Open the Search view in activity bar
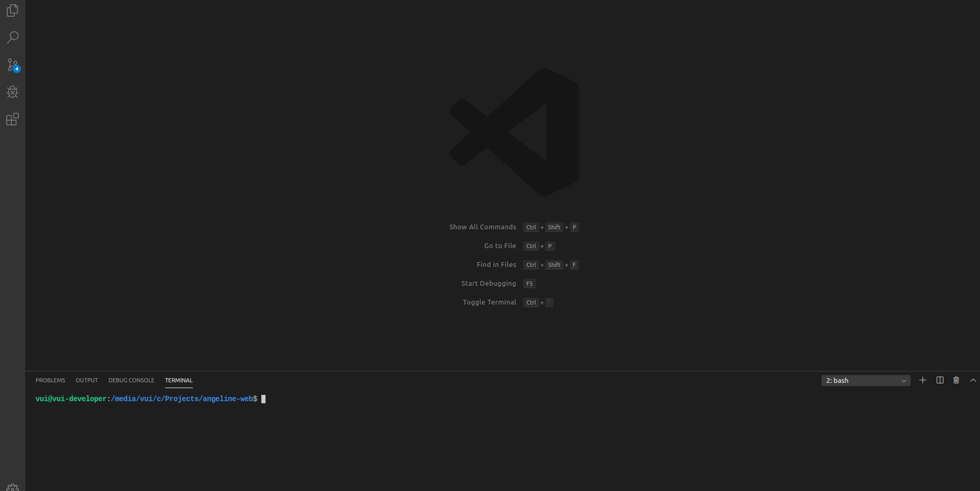 pos(13,38)
